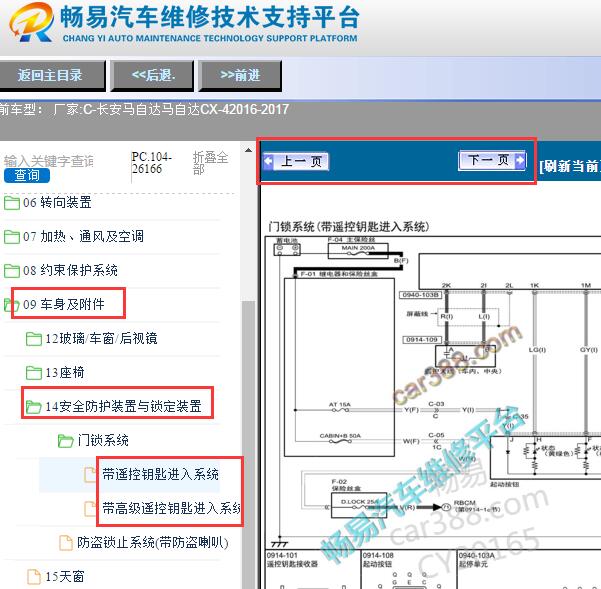Click the right arrow icon on 下一页

click(x=520, y=160)
